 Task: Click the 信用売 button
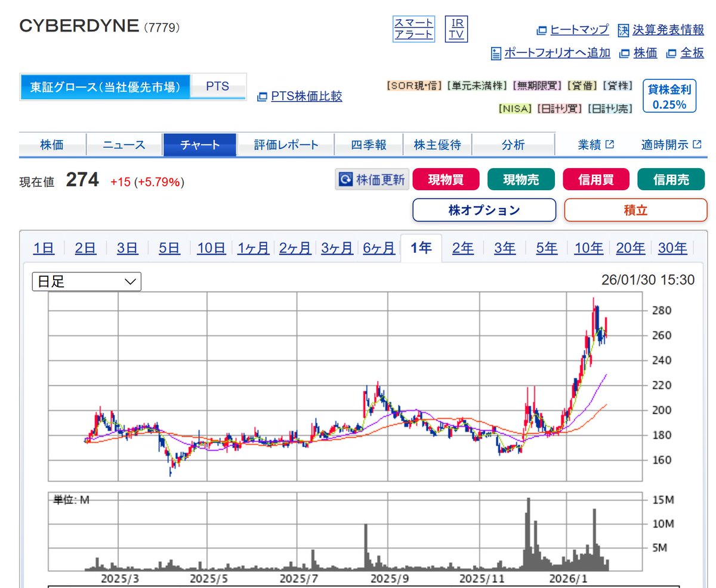click(x=671, y=180)
